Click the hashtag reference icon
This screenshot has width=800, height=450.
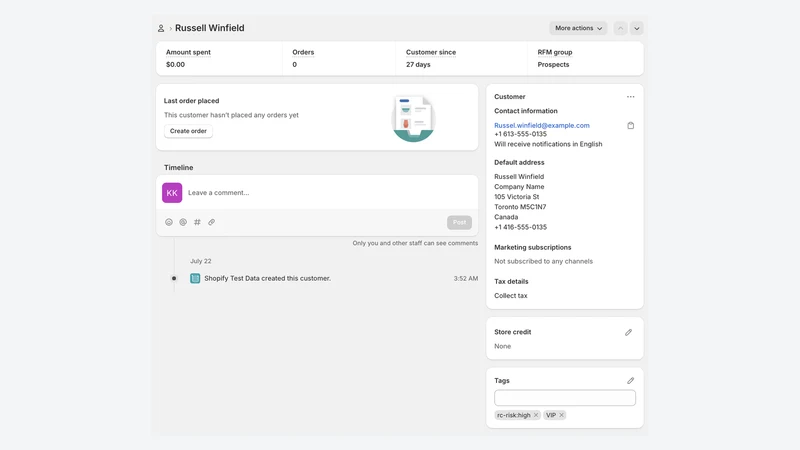pos(197,222)
